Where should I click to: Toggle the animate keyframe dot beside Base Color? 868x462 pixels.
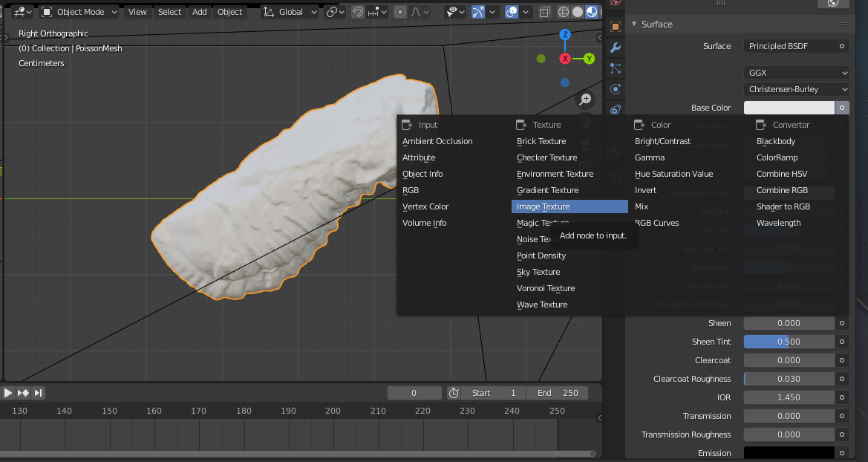[842, 108]
